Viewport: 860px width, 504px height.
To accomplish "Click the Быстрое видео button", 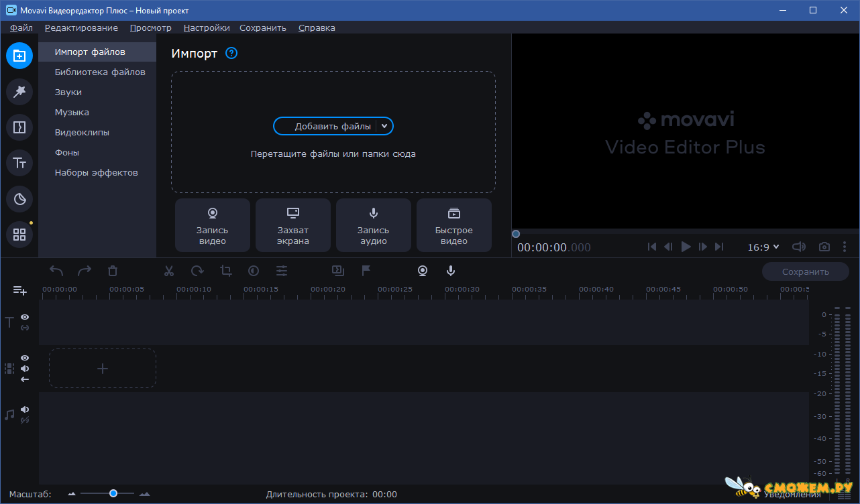I will click(454, 225).
